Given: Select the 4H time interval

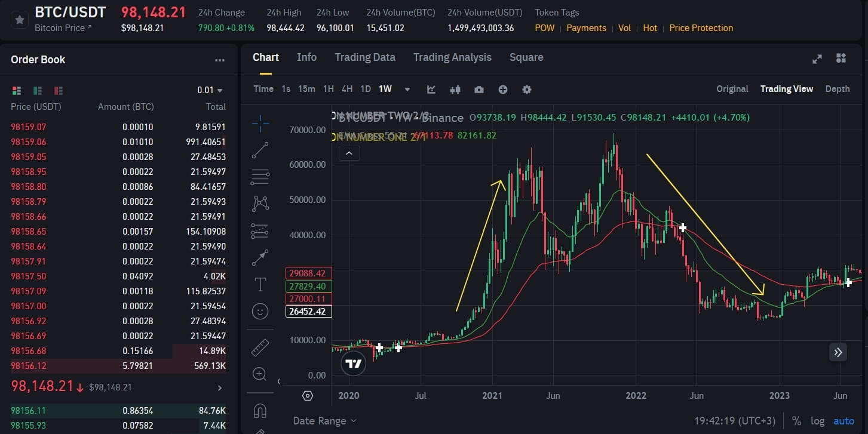Looking at the screenshot, I should (347, 89).
